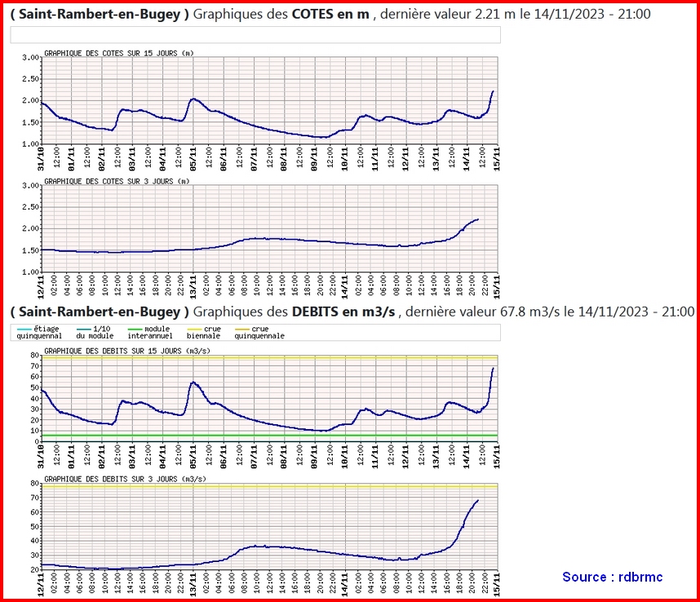Click the 2.50 axis value on the 15-day cotes chart
The height and width of the screenshot is (602, 700).
pyautogui.click(x=30, y=79)
